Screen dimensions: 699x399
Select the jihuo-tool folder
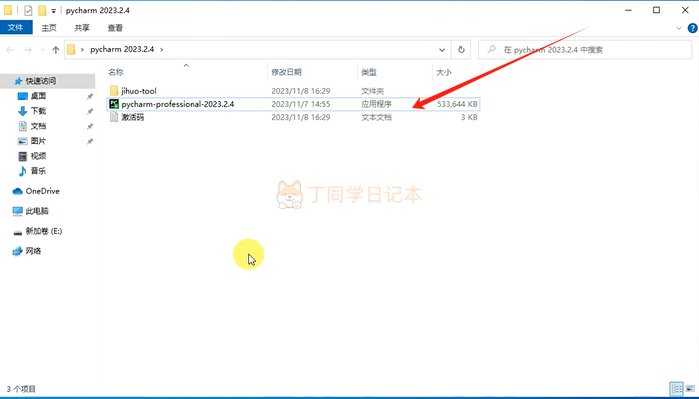point(139,91)
